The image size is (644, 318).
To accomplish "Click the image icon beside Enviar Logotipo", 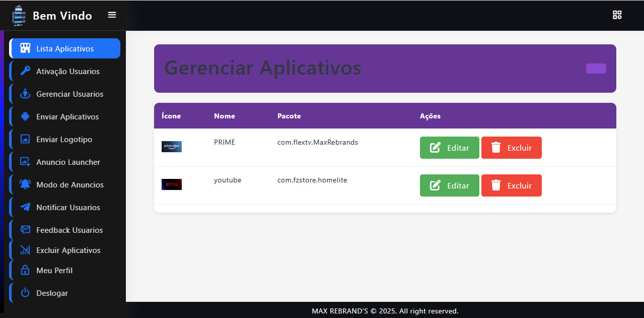I will pos(25,139).
